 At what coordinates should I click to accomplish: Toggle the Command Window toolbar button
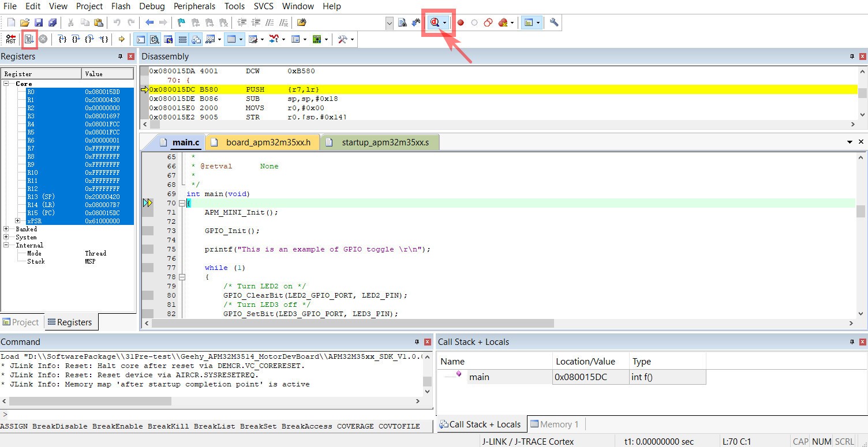(x=140, y=39)
